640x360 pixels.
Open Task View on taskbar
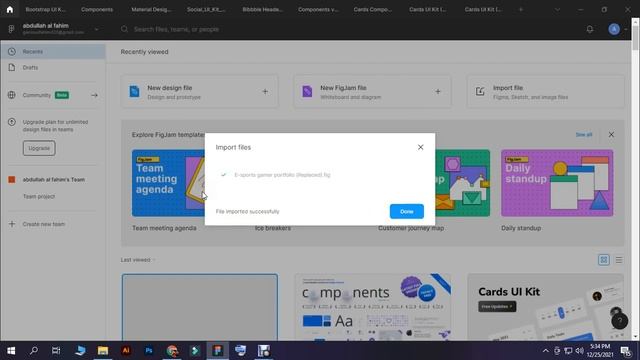(x=56, y=351)
